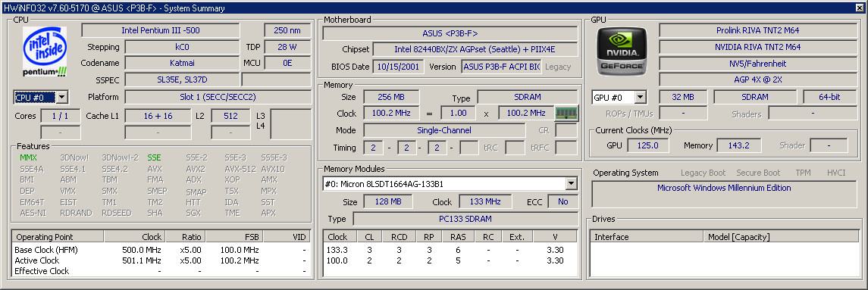Image resolution: width=868 pixels, height=290 pixels.
Task: Click the 1 / 1 cores value
Action: tap(61, 116)
